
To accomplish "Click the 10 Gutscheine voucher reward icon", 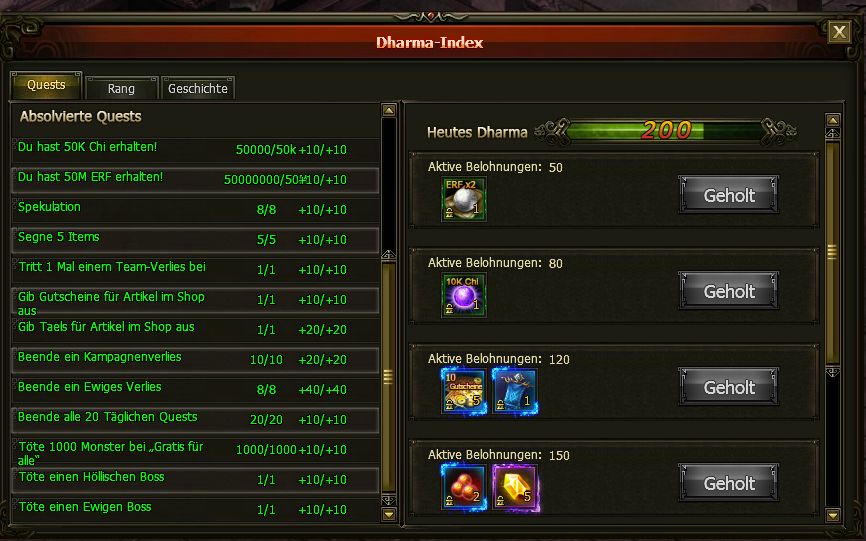I will pos(463,391).
